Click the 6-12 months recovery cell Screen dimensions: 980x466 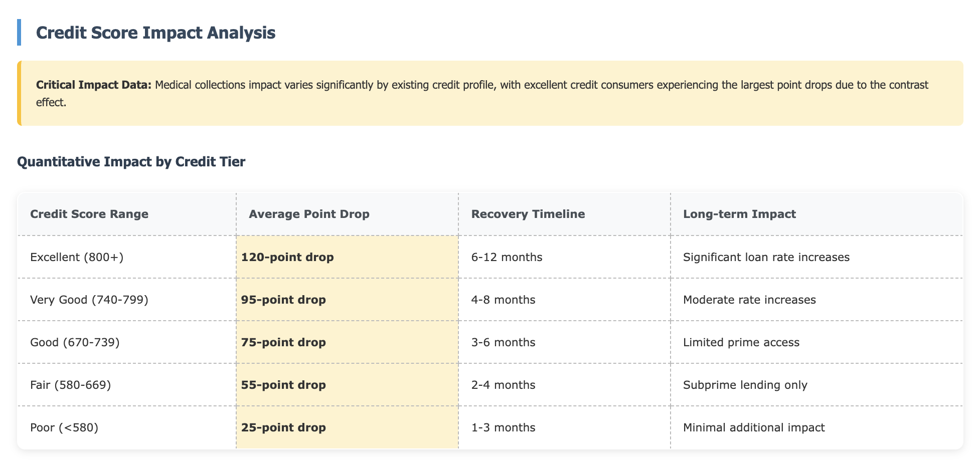click(564, 257)
